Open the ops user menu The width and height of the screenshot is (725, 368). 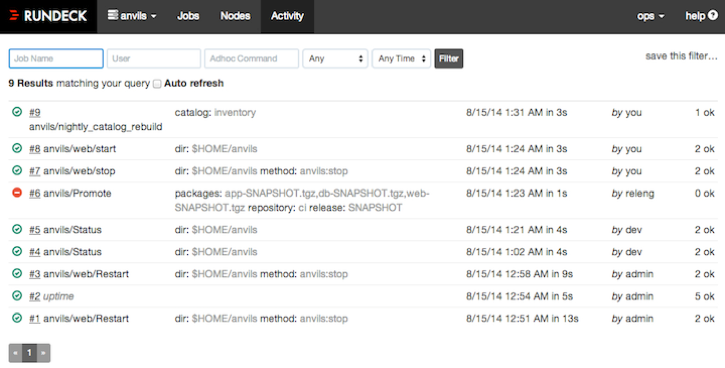point(650,16)
